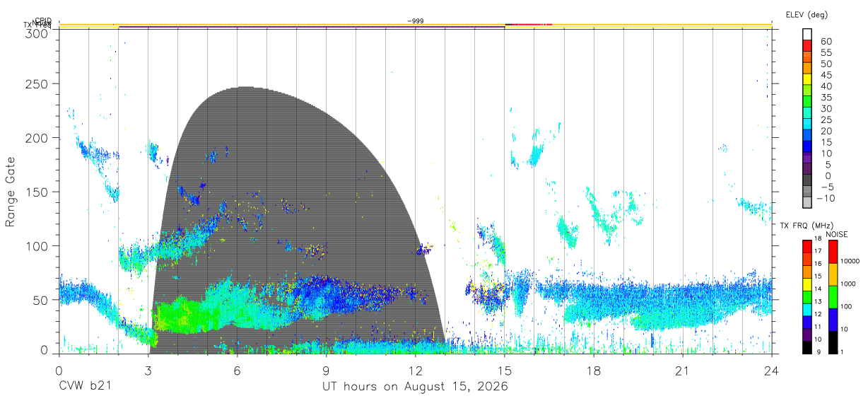Viewport: 868px width, 401px height.
Task: Click the CVW b21 radar label
Action: coord(85,386)
